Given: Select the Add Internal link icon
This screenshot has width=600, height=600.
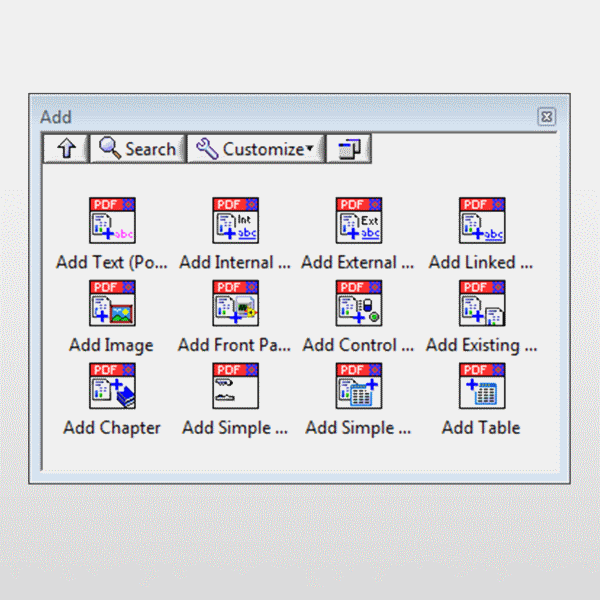Looking at the screenshot, I should 235,220.
